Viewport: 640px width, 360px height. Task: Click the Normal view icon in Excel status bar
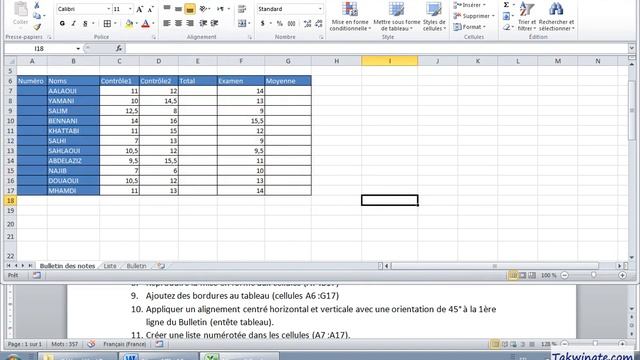tap(513, 276)
